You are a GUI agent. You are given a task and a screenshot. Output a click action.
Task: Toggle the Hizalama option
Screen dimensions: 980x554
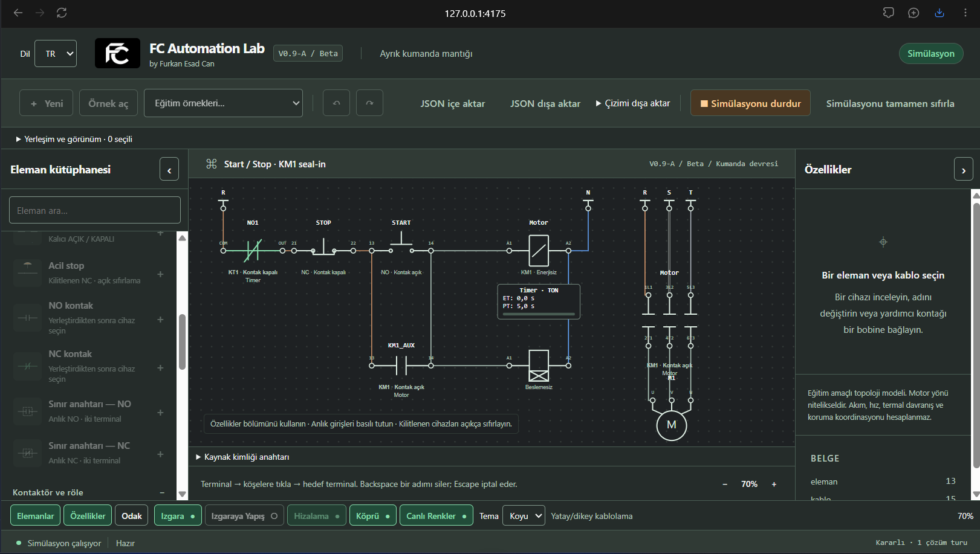317,516
